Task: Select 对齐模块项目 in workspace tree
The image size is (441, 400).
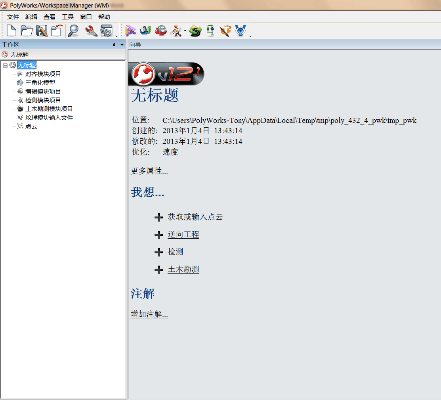Action: [x=43, y=74]
